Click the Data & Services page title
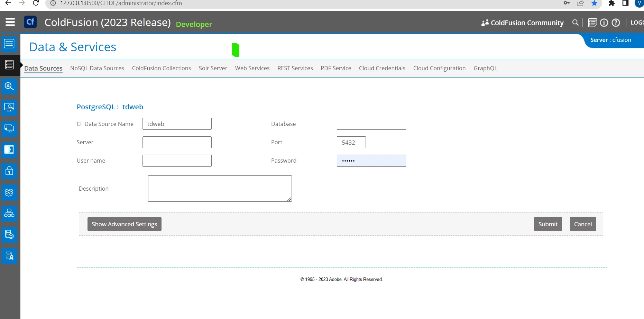 [x=73, y=47]
